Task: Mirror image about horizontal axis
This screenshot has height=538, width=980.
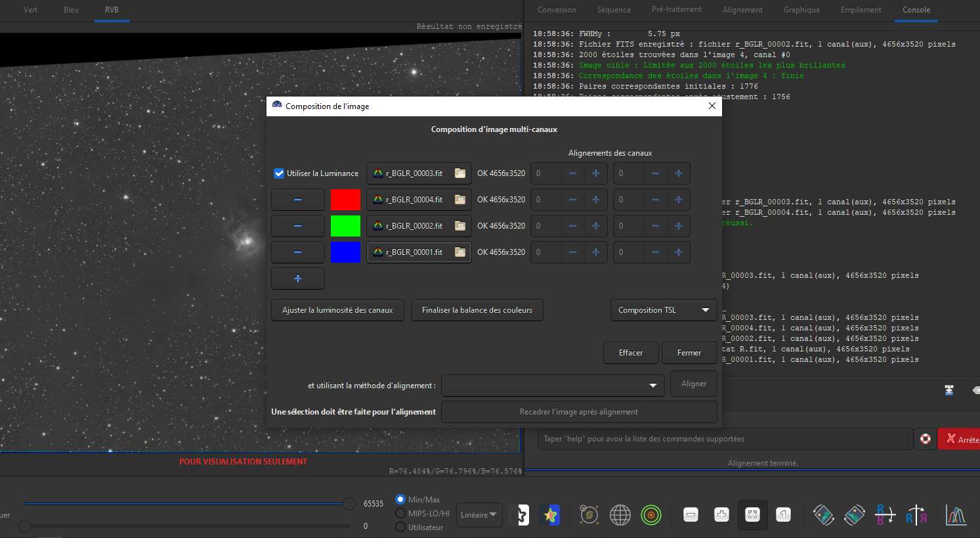Action: click(x=885, y=515)
